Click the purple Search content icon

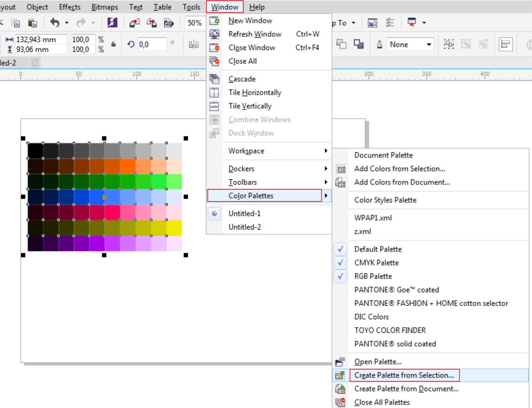click(x=112, y=23)
